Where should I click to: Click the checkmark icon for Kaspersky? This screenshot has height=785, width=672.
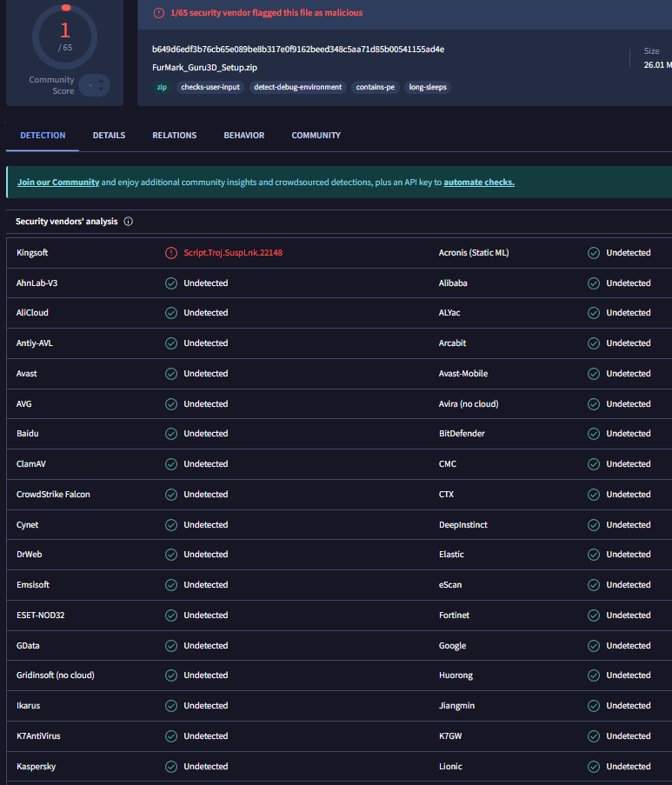(x=171, y=767)
